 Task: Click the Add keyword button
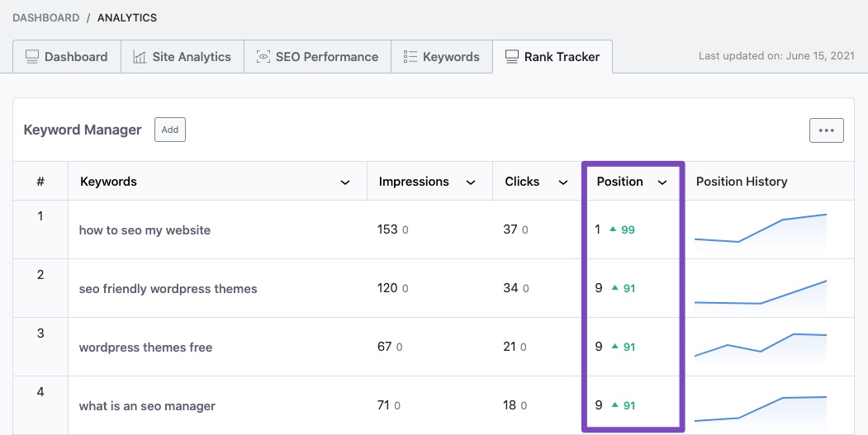[x=170, y=130]
